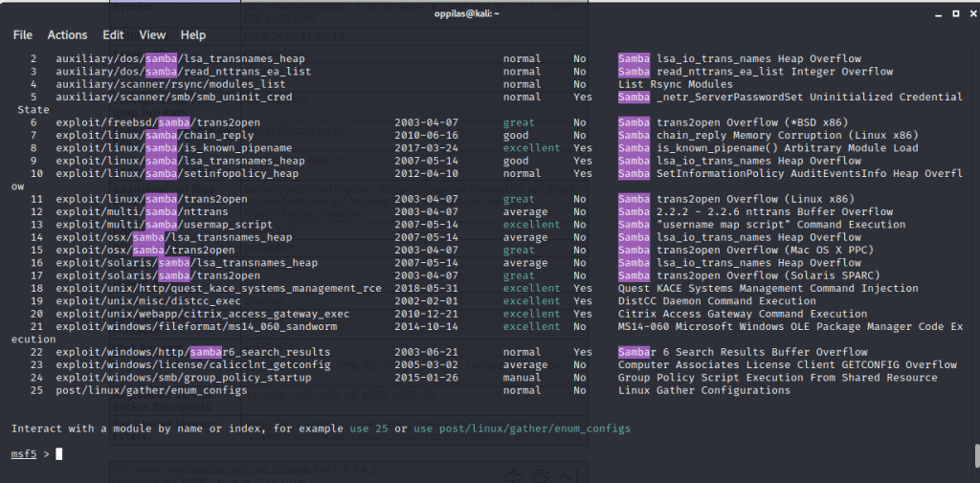The image size is (980, 483).
Task: Click the terminal scrollbar thumb
Action: (975, 455)
